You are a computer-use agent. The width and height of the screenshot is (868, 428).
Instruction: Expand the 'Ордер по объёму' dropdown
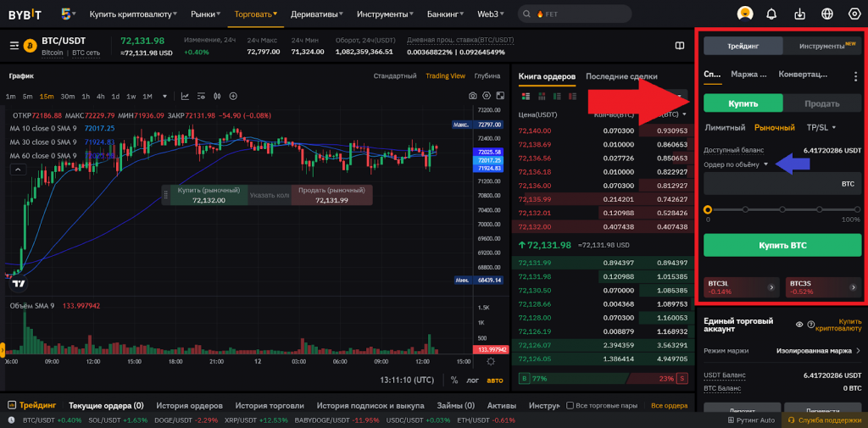click(x=765, y=164)
